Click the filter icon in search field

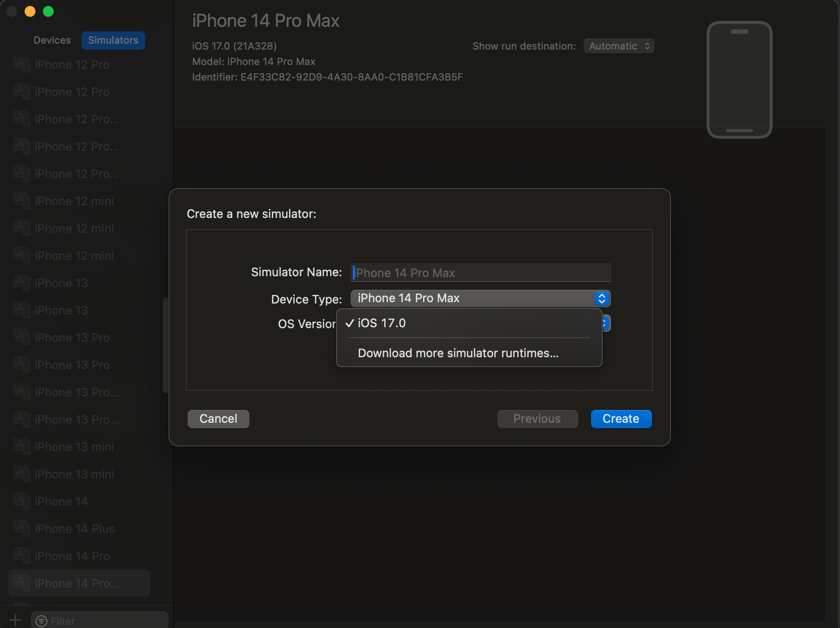41,621
